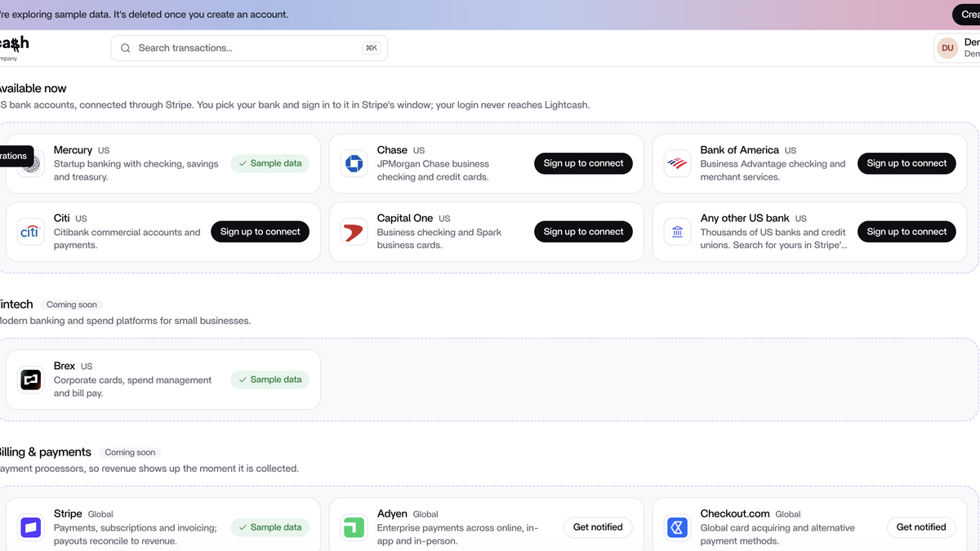Select the Adyen card title

[x=392, y=513]
